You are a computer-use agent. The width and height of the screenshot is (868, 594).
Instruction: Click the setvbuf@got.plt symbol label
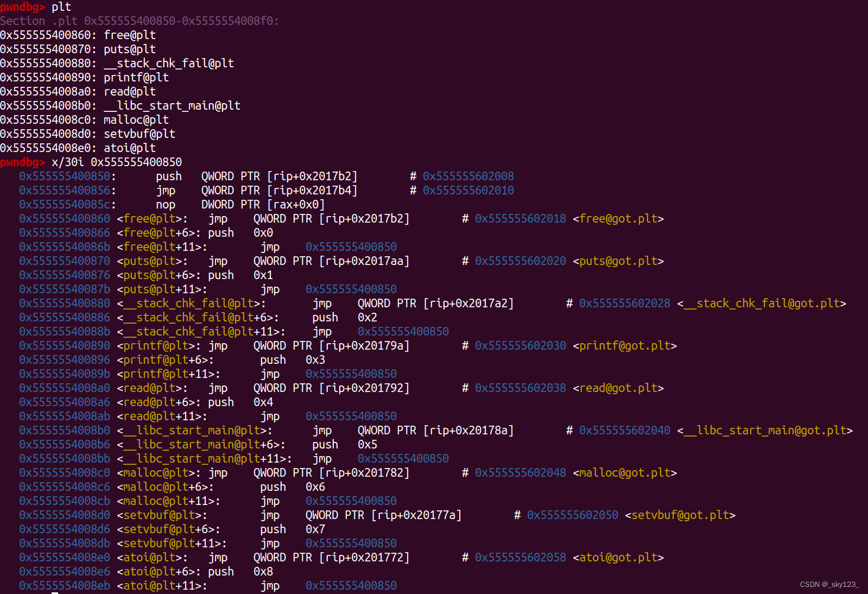click(680, 515)
